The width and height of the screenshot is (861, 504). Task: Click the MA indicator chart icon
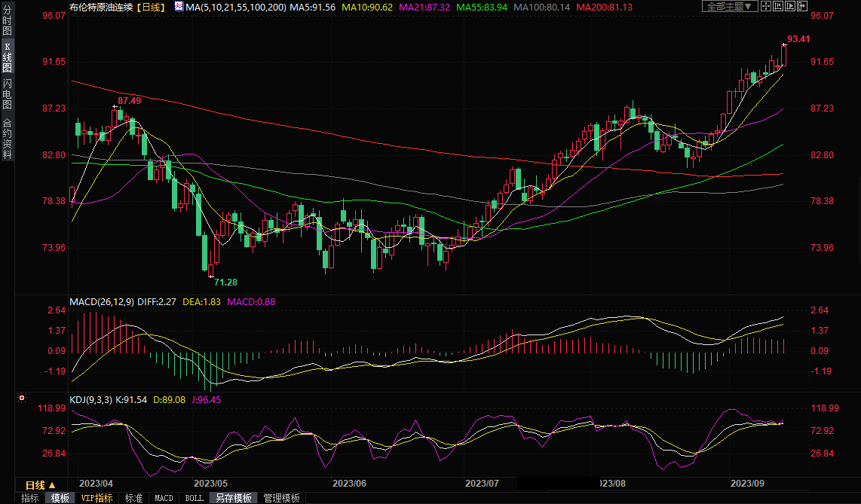coord(178,6)
